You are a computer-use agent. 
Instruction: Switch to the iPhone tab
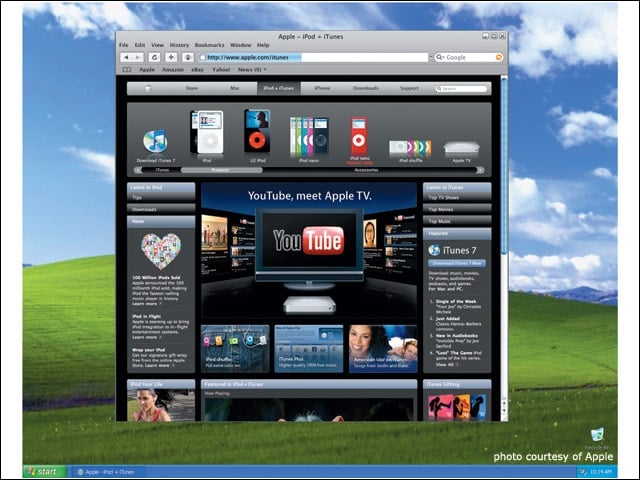click(322, 88)
